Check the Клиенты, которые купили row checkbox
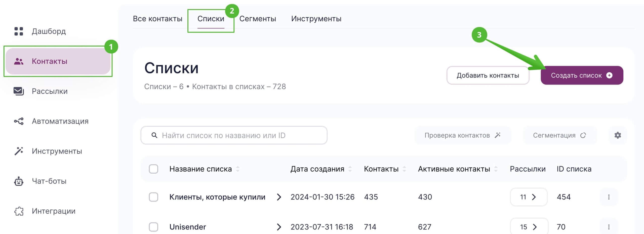The height and width of the screenshot is (234, 644). click(x=153, y=197)
